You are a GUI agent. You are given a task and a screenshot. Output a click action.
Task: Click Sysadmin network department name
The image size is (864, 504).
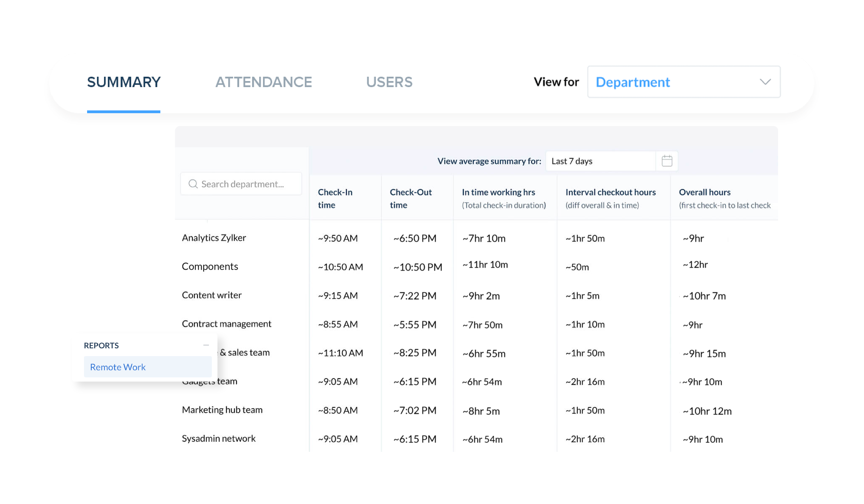tap(218, 439)
